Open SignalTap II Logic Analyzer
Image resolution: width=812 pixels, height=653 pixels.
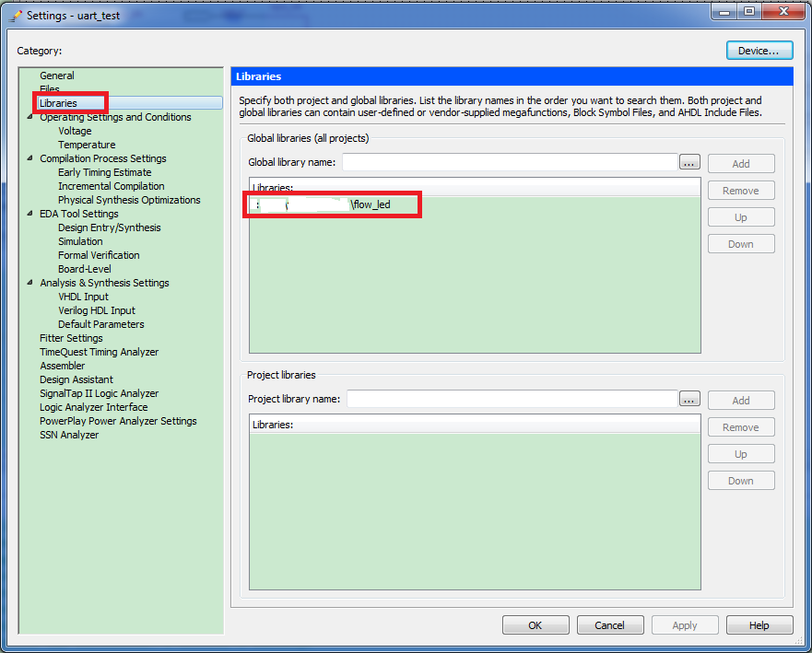coord(99,393)
